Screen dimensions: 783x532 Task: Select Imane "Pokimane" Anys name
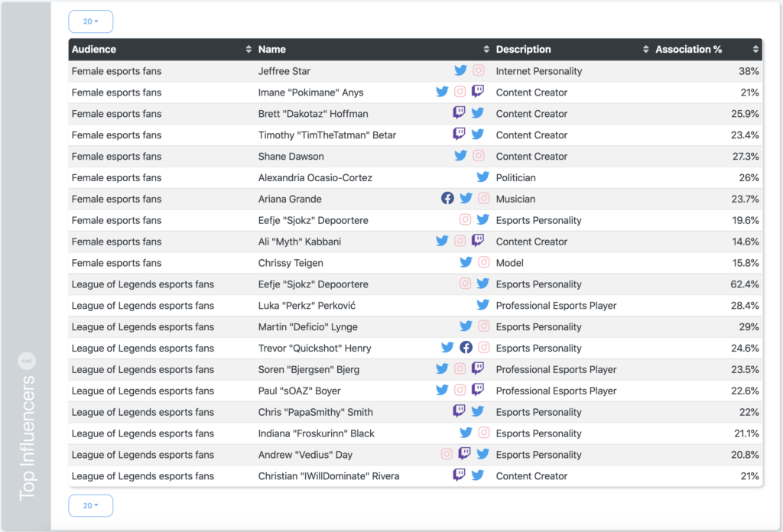(310, 92)
